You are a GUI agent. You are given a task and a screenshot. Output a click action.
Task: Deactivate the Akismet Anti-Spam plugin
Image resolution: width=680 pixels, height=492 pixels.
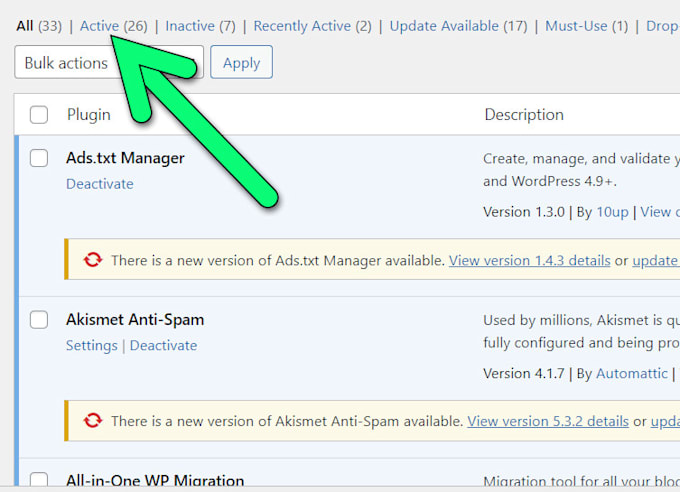click(x=163, y=346)
